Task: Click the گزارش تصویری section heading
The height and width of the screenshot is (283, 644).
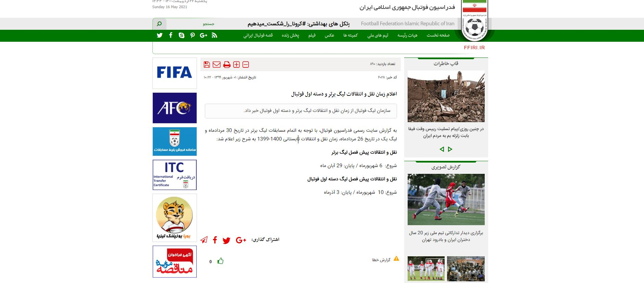Action: pos(446,167)
